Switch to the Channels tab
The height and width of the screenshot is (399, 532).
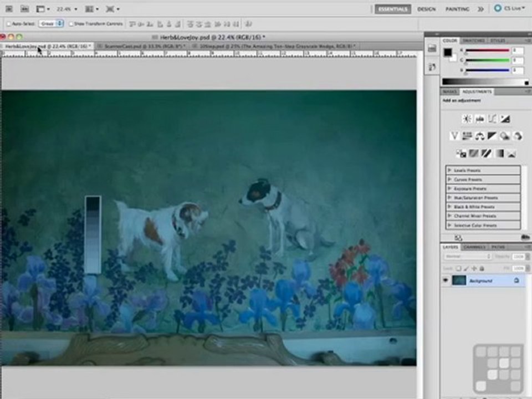474,247
